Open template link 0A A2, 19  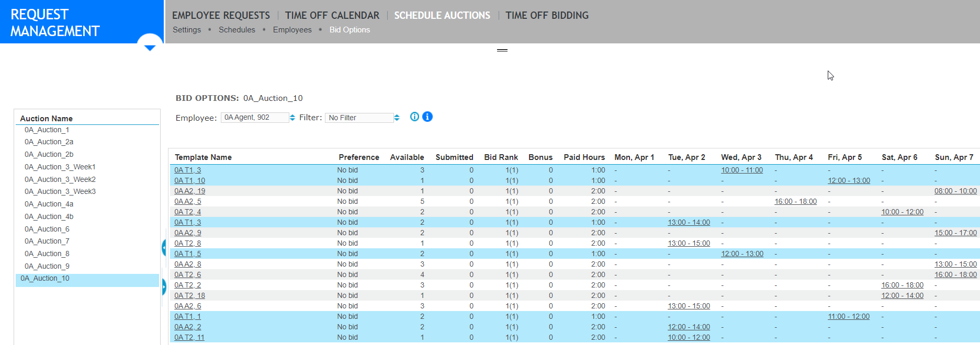189,191
